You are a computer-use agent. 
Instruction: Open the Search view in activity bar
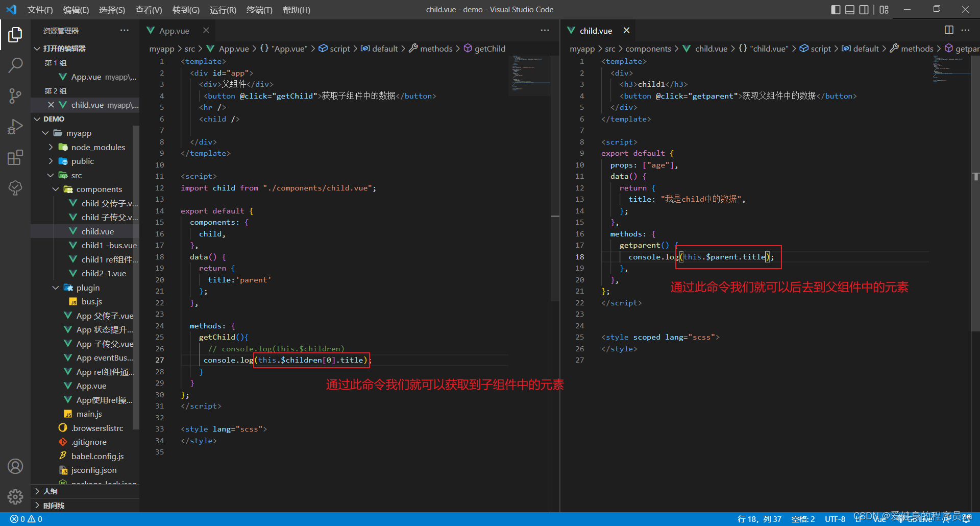click(x=15, y=65)
